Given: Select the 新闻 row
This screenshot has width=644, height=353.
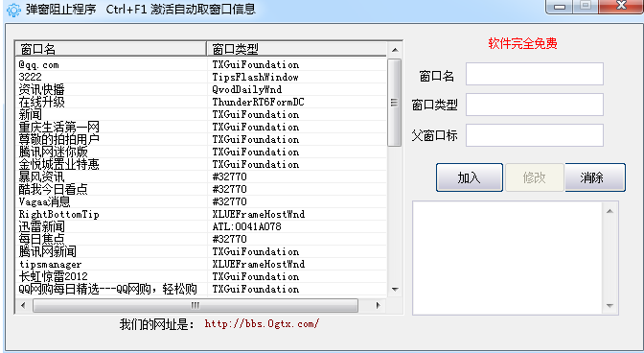Looking at the screenshot, I should (201, 114).
